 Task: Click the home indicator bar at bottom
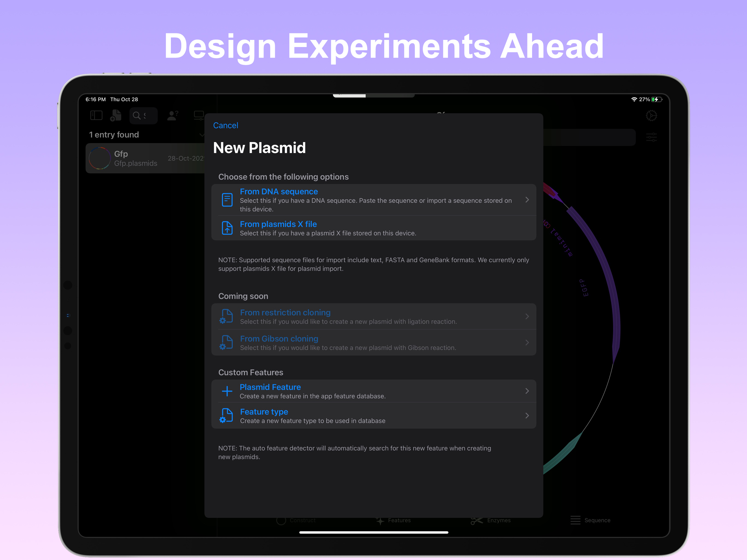pyautogui.click(x=373, y=532)
